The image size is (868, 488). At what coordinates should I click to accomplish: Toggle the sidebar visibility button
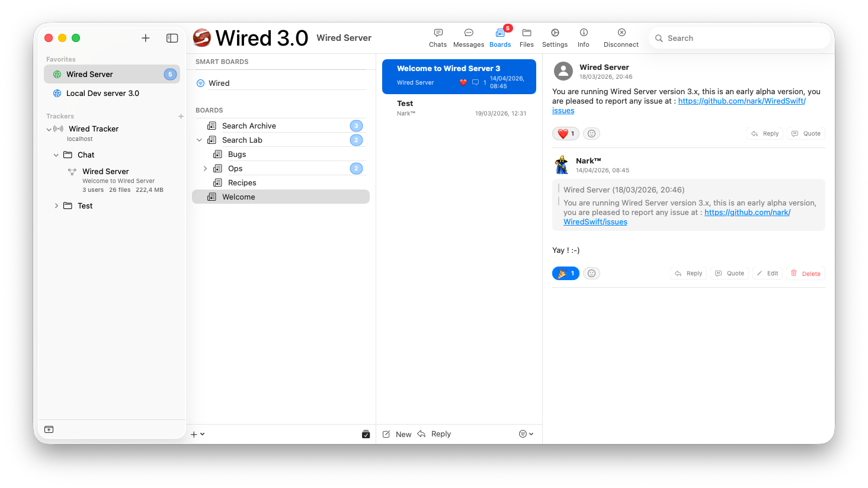point(172,37)
